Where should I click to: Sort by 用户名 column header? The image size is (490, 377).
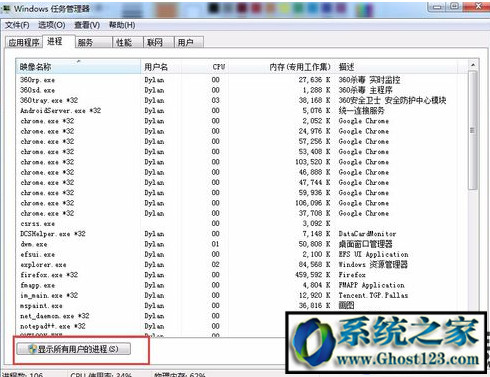coord(161,67)
